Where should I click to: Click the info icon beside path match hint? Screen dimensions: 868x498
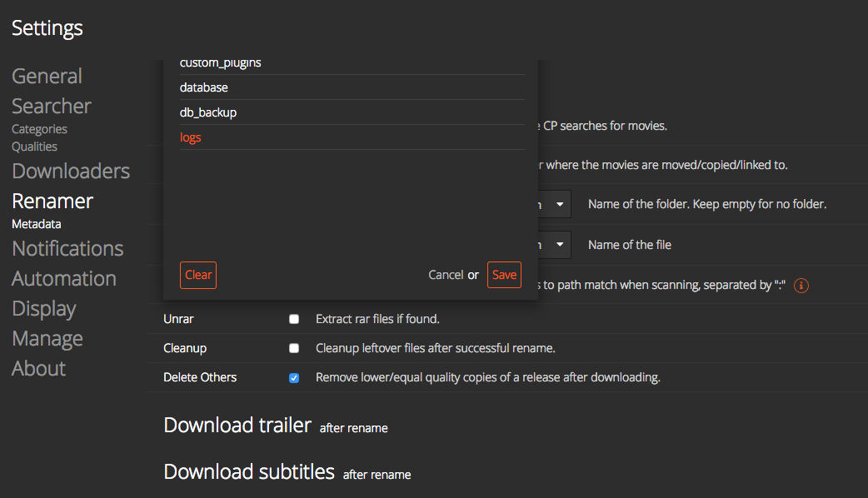[x=801, y=286]
